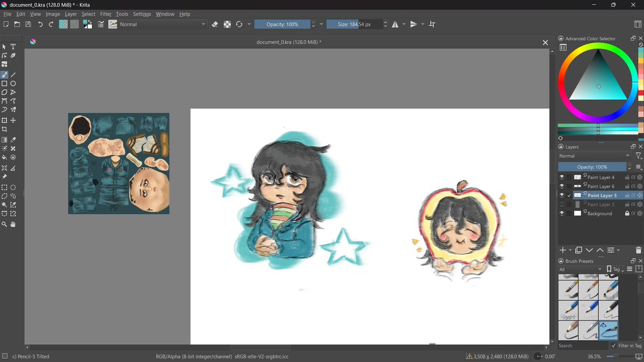Open the Settings menu
This screenshot has width=644, height=362.
tap(142, 14)
